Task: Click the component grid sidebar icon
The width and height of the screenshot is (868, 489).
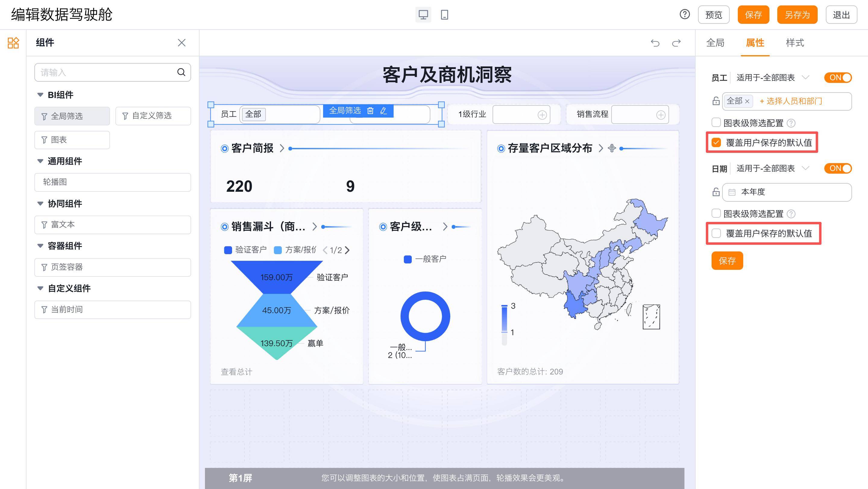Action: (x=13, y=43)
